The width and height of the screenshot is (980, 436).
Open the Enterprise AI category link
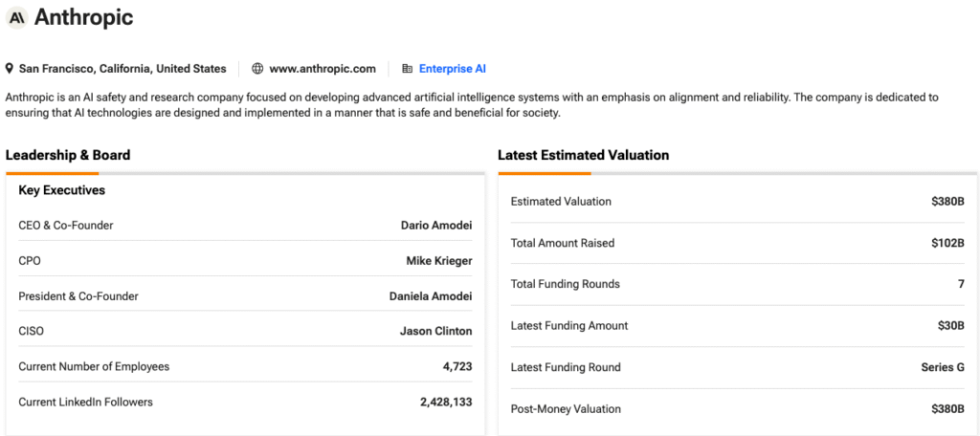[x=452, y=69]
